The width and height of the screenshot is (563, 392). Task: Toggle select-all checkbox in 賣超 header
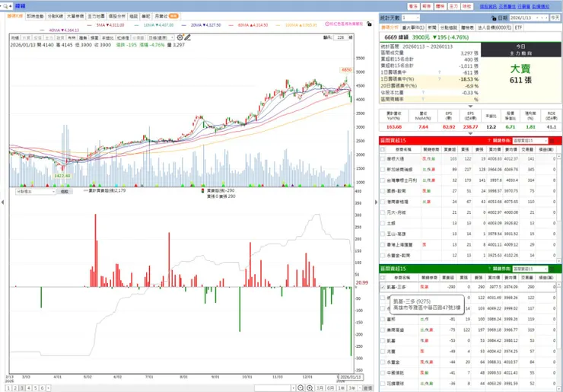383,277
